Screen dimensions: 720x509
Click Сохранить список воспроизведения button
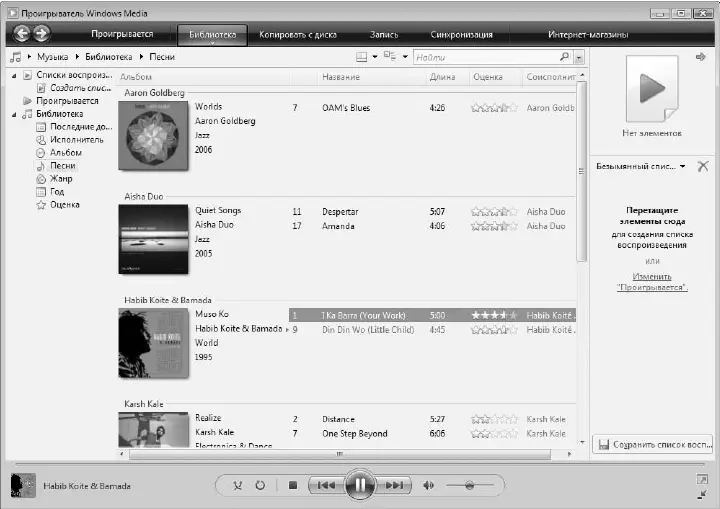(652, 444)
